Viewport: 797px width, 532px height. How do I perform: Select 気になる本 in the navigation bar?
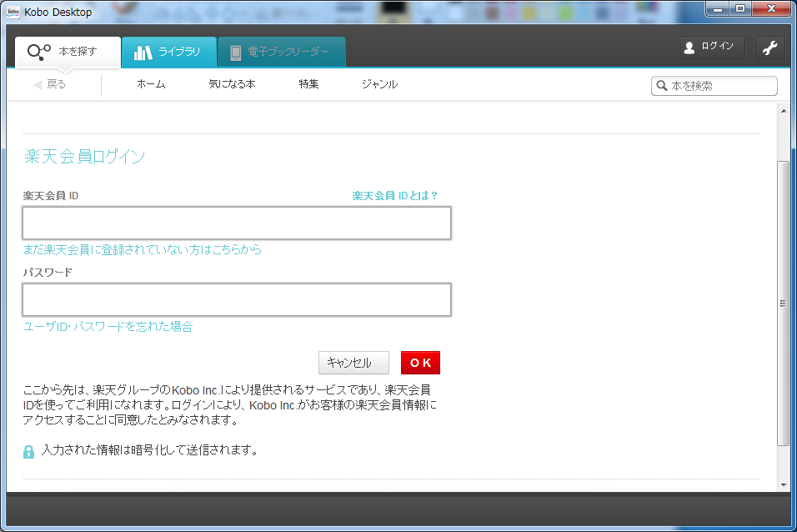(x=232, y=84)
